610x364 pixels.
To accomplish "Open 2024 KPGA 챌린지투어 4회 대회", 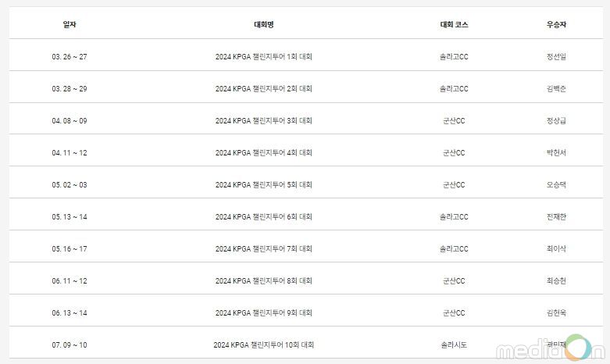I will pyautogui.click(x=264, y=153).
